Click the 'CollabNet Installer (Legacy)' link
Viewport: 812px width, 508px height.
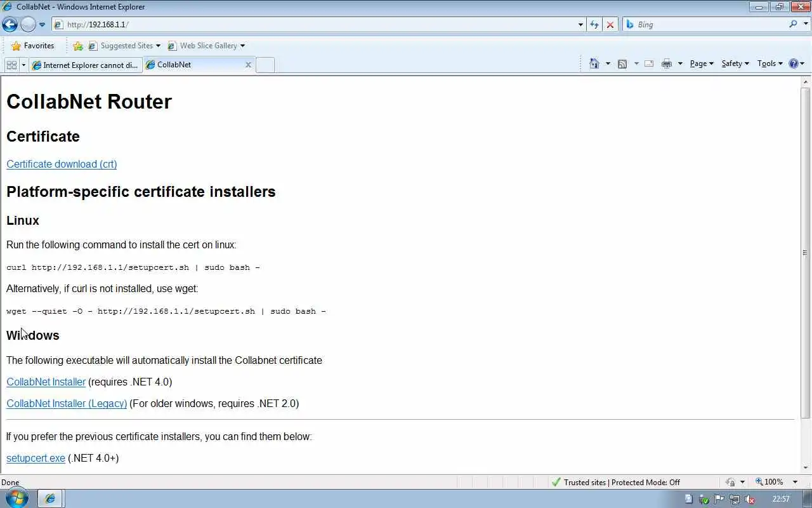tap(67, 403)
